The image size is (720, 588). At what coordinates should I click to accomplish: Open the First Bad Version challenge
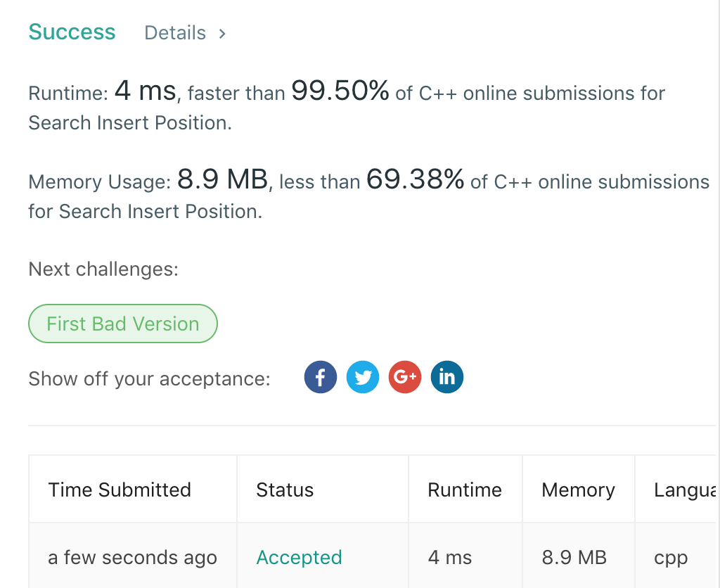point(123,324)
